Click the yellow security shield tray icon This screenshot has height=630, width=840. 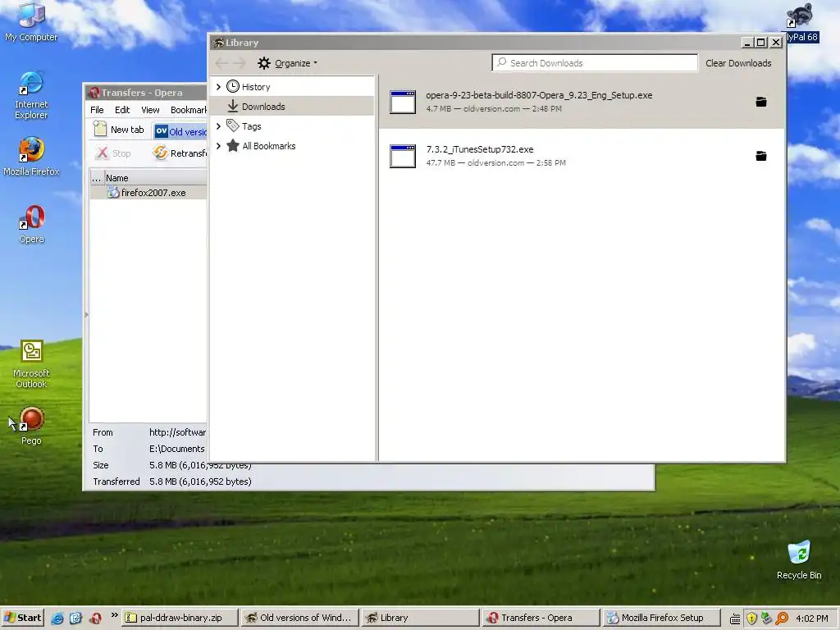(x=751, y=619)
